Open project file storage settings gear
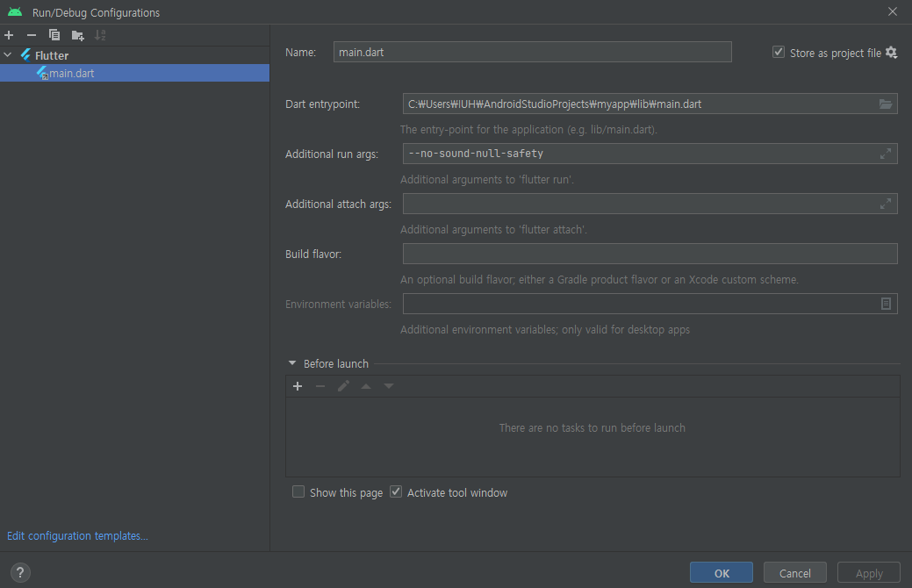The width and height of the screenshot is (912, 588). (891, 53)
